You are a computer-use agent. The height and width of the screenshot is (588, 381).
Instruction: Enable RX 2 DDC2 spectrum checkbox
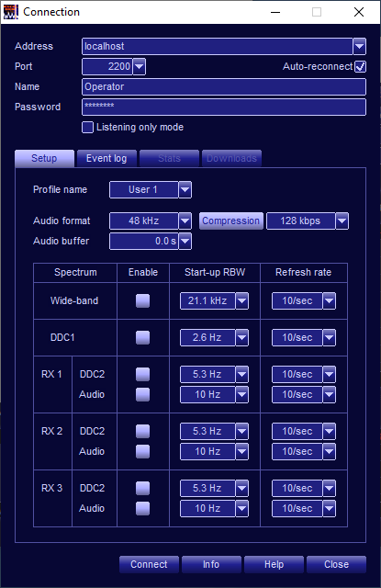point(142,431)
